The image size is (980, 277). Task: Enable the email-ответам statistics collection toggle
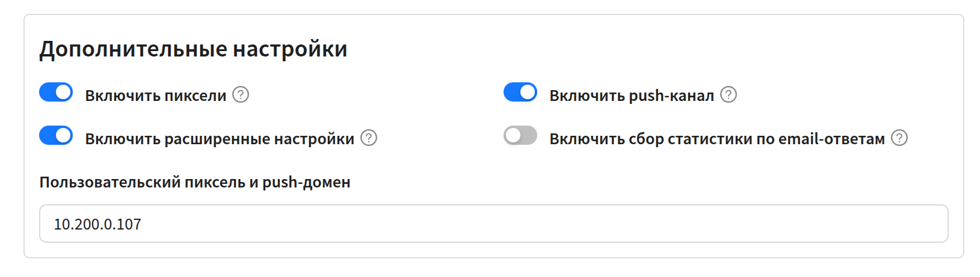pyautogui.click(x=520, y=136)
